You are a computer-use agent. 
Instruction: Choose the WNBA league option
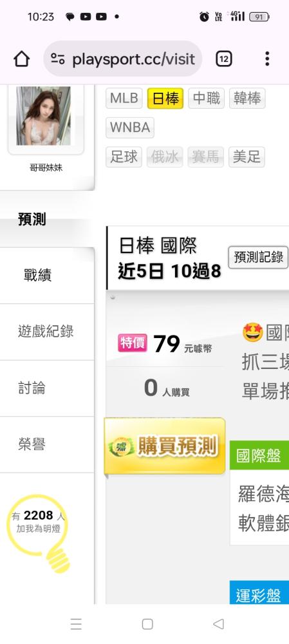click(130, 128)
